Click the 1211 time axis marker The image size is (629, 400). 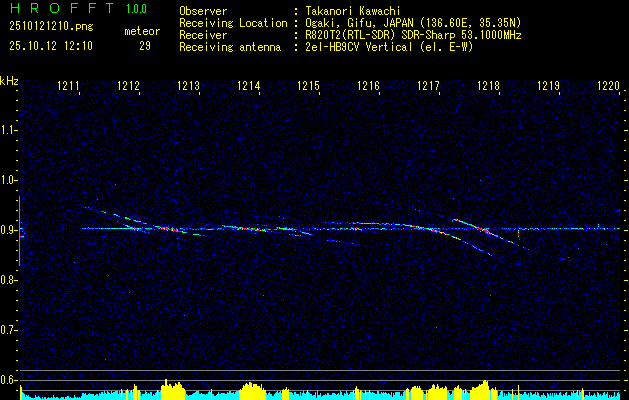(x=68, y=85)
